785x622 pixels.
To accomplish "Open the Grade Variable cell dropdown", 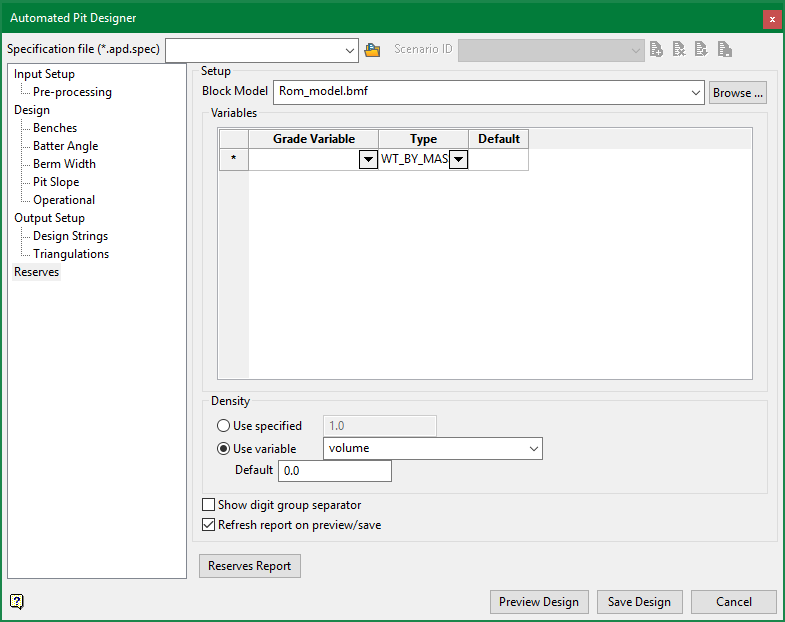I will coord(368,160).
